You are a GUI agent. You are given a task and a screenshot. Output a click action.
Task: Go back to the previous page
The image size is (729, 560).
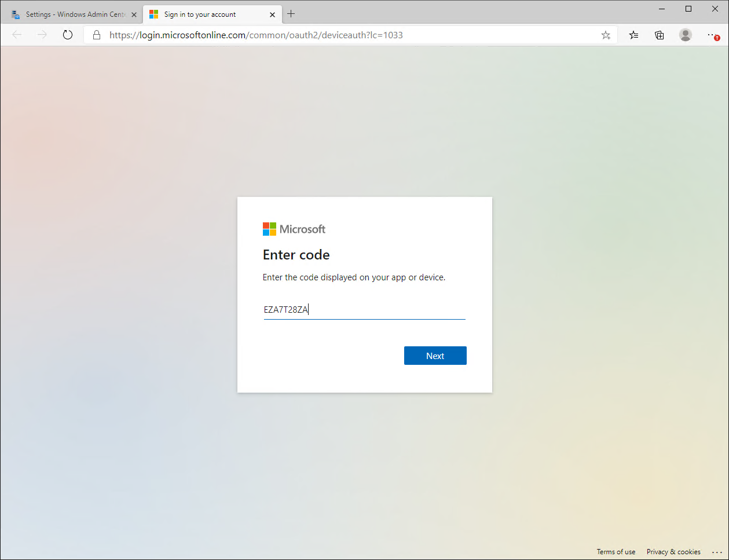(17, 35)
